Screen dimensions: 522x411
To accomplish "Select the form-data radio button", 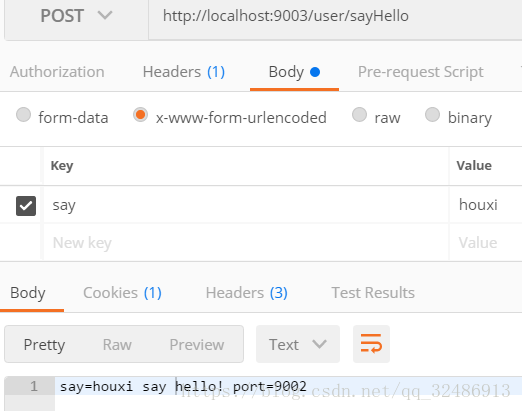I will click(23, 115).
